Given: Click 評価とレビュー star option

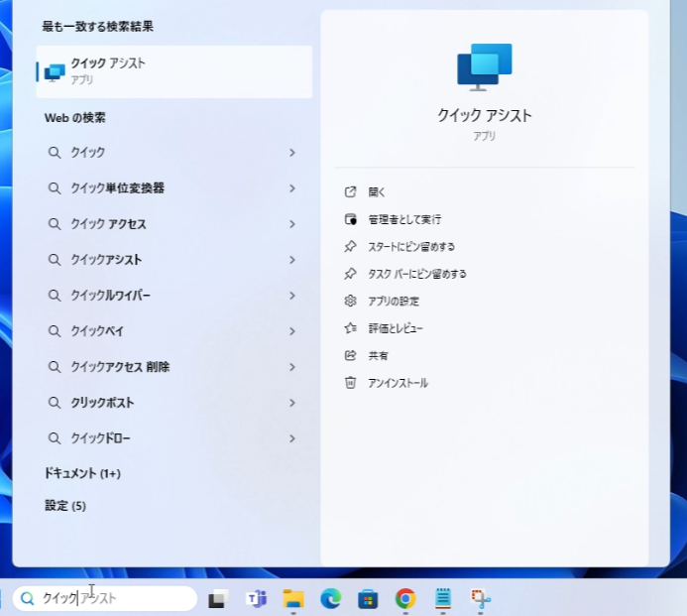Looking at the screenshot, I should click(x=395, y=328).
